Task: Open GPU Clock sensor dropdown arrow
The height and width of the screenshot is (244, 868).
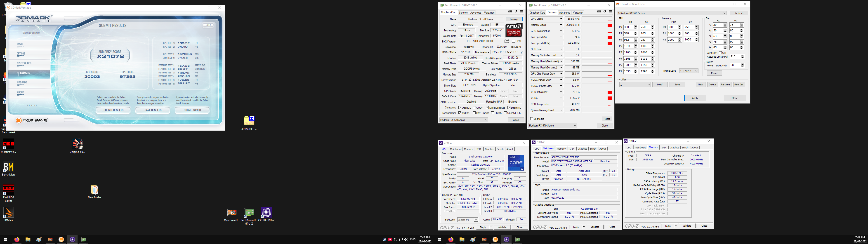Action: click(561, 19)
